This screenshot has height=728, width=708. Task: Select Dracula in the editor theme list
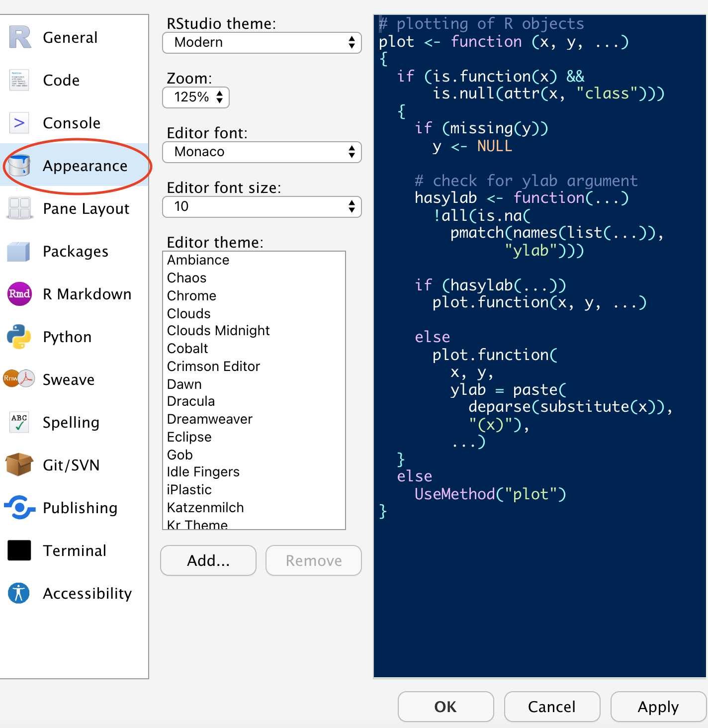click(x=191, y=401)
